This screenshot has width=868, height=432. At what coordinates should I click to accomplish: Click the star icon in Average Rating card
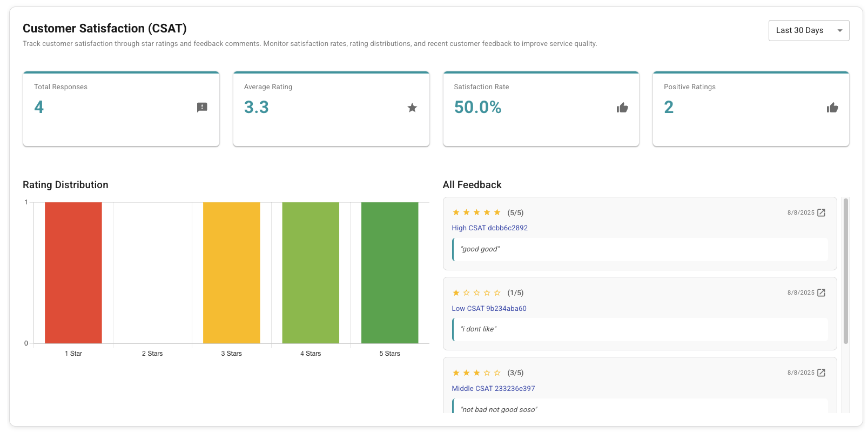click(412, 108)
